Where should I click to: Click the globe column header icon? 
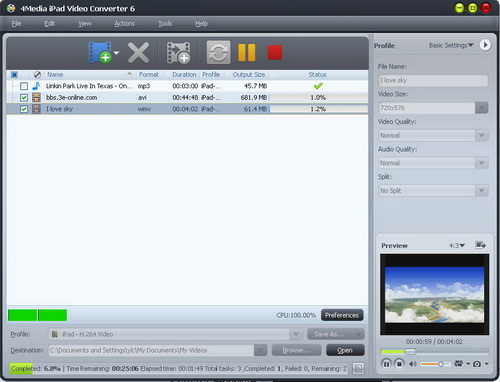[x=37, y=75]
